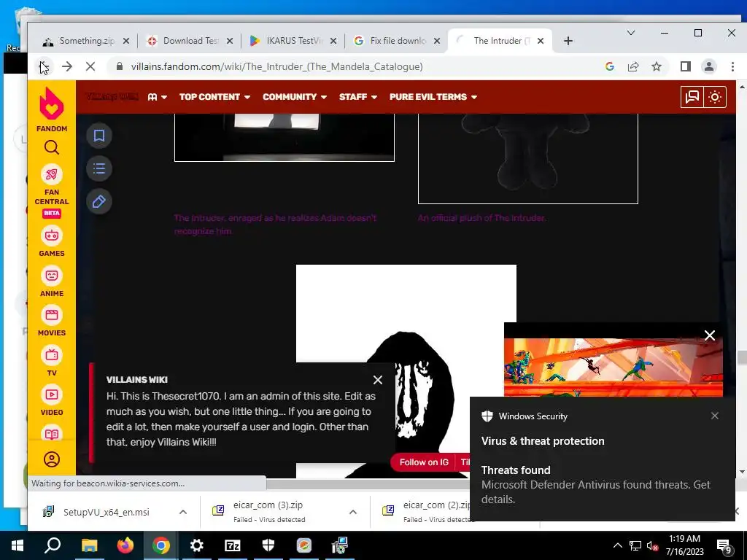Close the Something.zip tab
The image size is (747, 560).
tap(125, 41)
